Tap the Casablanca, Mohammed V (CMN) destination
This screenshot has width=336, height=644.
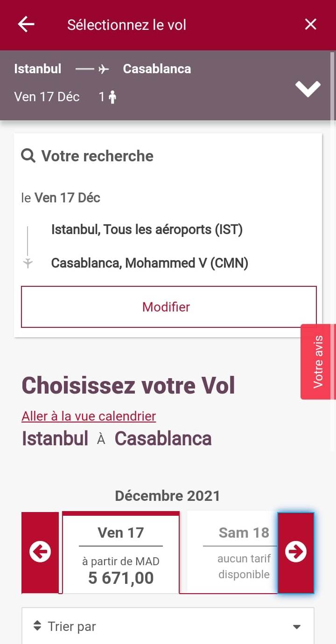(x=149, y=263)
